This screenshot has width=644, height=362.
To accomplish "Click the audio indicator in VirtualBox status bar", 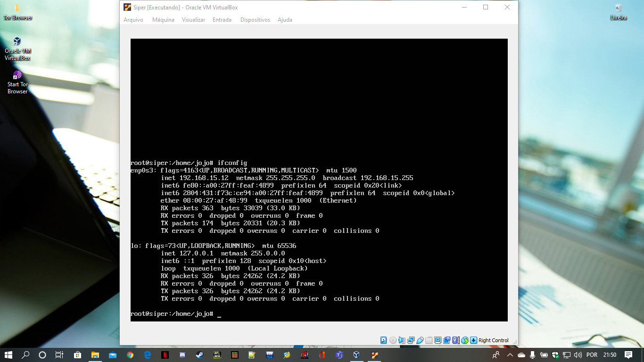I will (x=402, y=340).
